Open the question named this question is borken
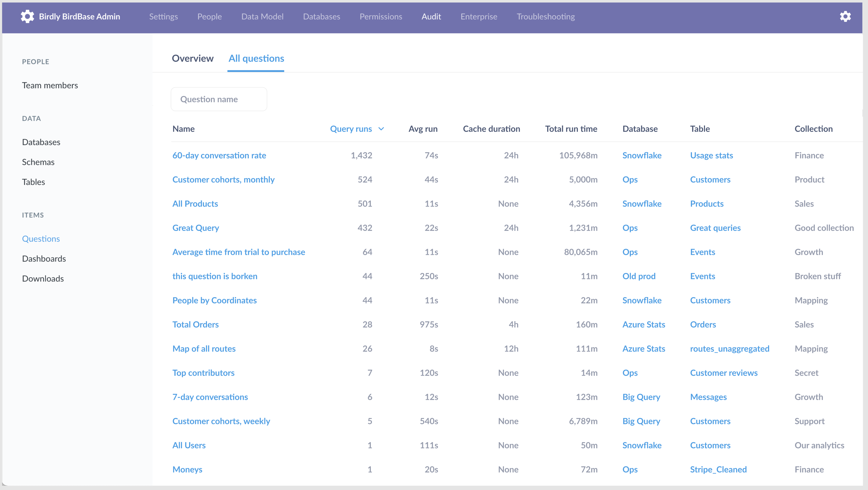The height and width of the screenshot is (490, 868). click(x=215, y=276)
